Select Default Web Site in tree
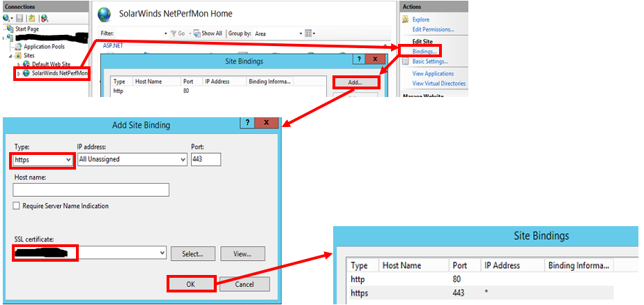This screenshot has height=305, width=644. (x=51, y=64)
